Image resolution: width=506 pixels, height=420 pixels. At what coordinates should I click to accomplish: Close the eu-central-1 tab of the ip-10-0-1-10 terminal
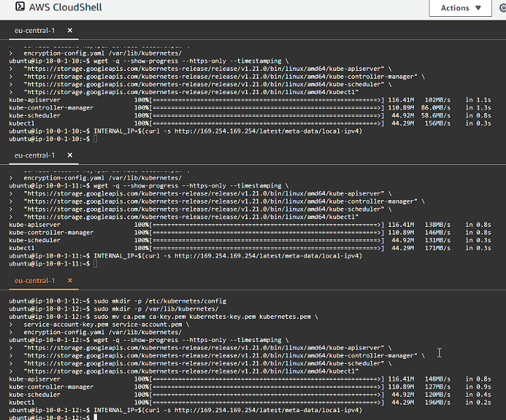70,30
